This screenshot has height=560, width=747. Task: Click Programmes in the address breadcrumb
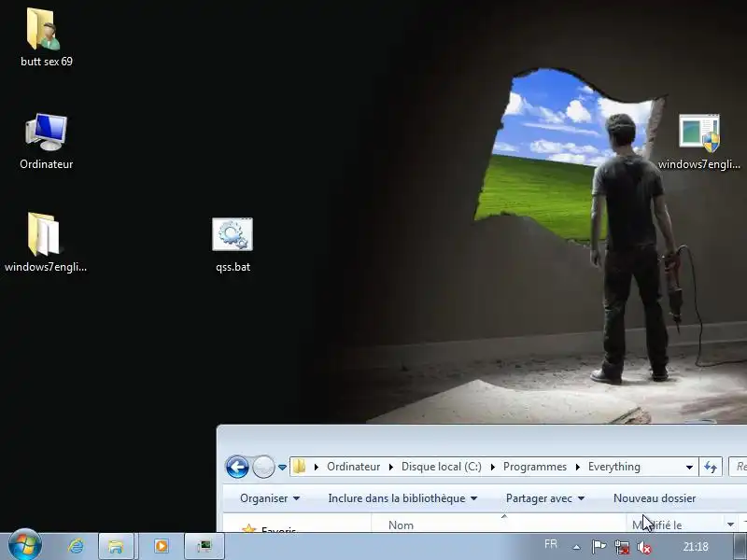click(x=534, y=467)
